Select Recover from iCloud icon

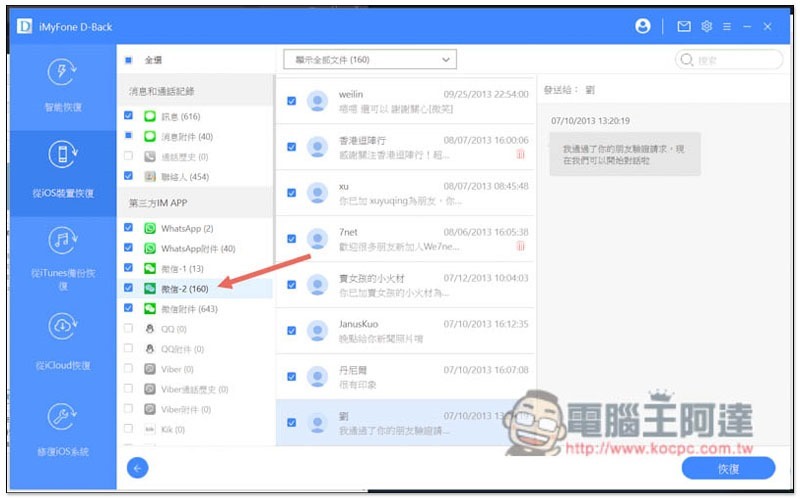click(x=62, y=326)
